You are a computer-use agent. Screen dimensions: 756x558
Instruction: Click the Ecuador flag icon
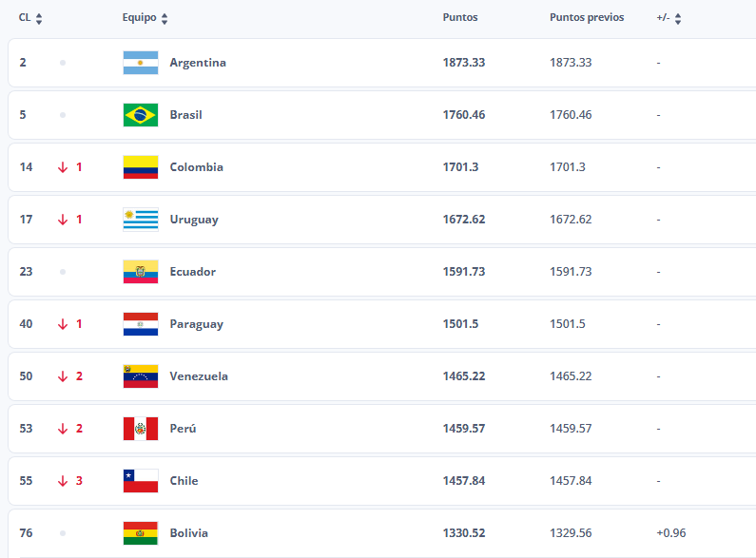pos(141,272)
